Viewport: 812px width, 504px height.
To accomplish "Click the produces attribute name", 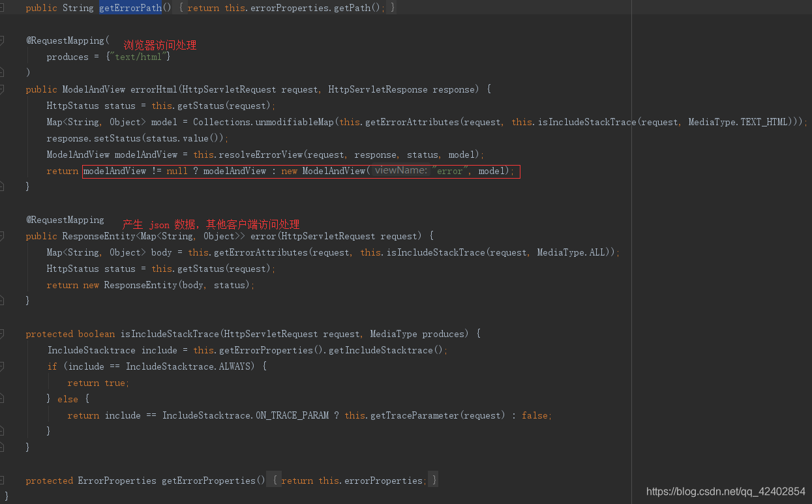I will [x=67, y=57].
